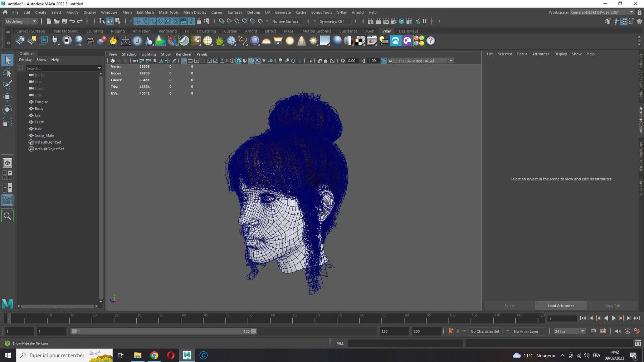Open the No Live Surface field dropdown arrow

point(267,21)
